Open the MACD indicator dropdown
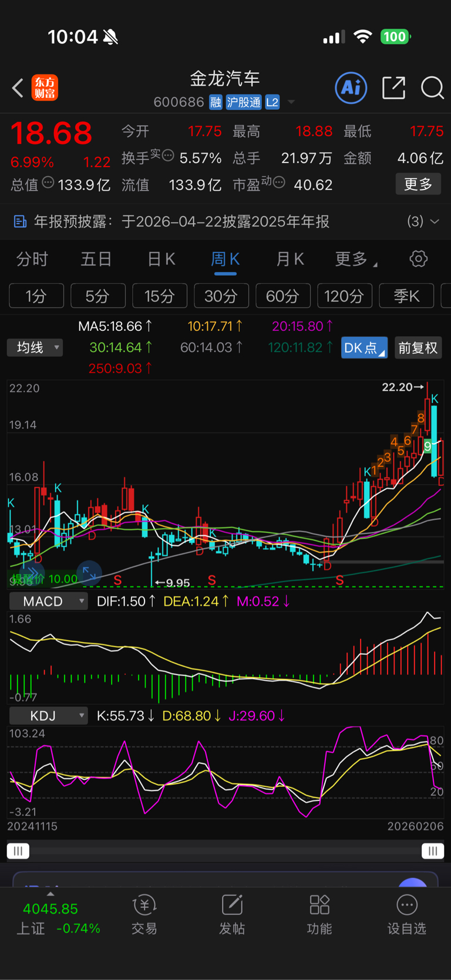The height and width of the screenshot is (980, 451). coord(49,601)
